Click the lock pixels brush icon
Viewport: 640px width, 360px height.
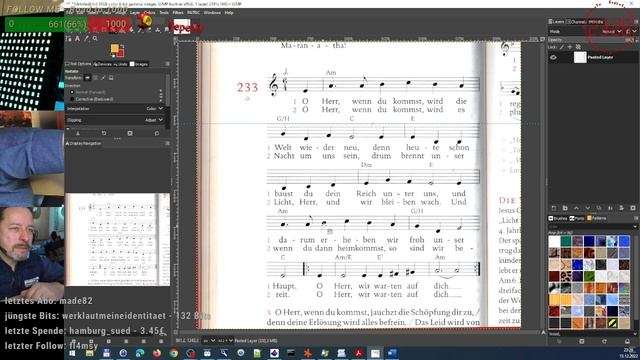pyautogui.click(x=562, y=47)
